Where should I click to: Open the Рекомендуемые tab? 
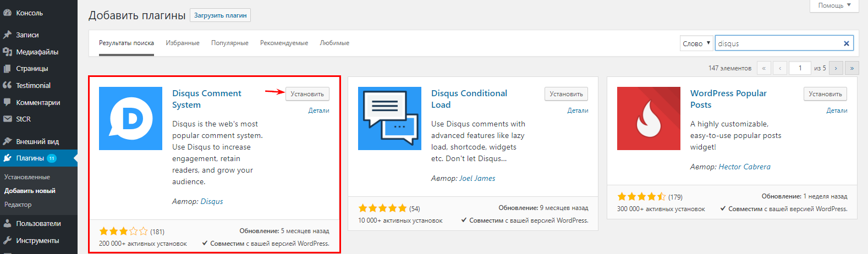pyautogui.click(x=284, y=43)
